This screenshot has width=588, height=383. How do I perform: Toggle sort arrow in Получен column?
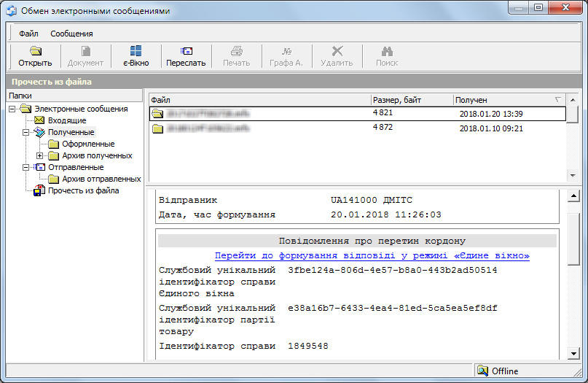point(557,99)
